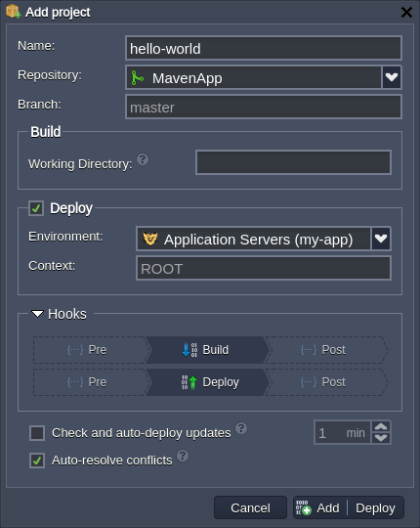The width and height of the screenshot is (420, 528).
Task: Click the Deploy step in Hooks
Action: tap(207, 382)
